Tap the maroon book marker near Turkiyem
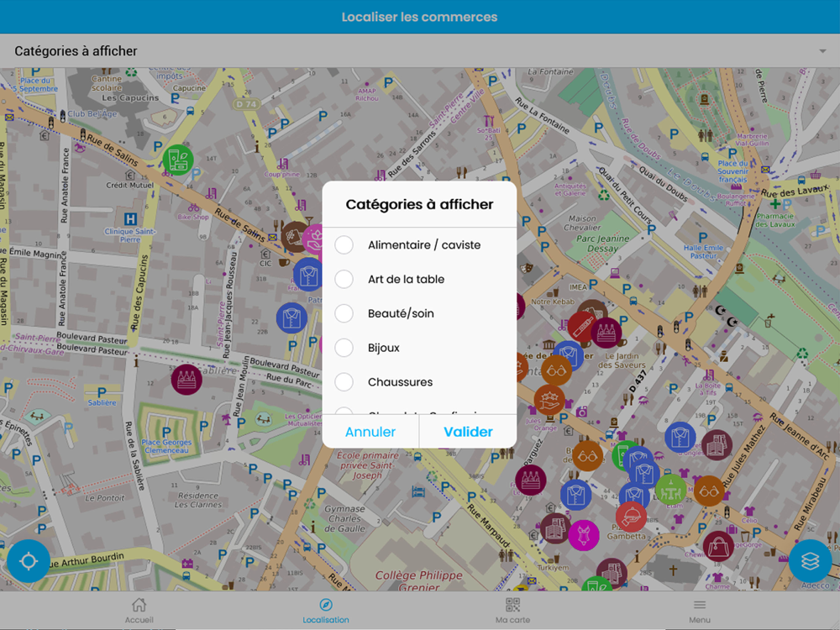The height and width of the screenshot is (630, 840). coord(612,573)
